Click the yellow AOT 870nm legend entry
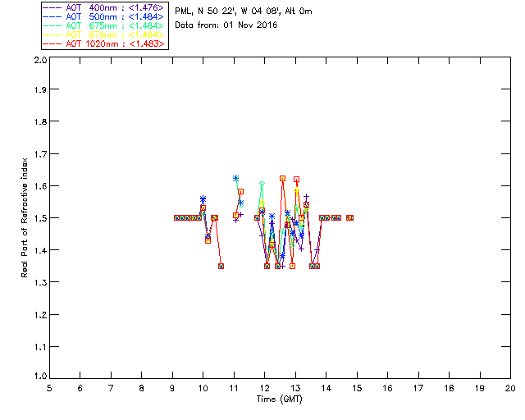 coord(103,34)
